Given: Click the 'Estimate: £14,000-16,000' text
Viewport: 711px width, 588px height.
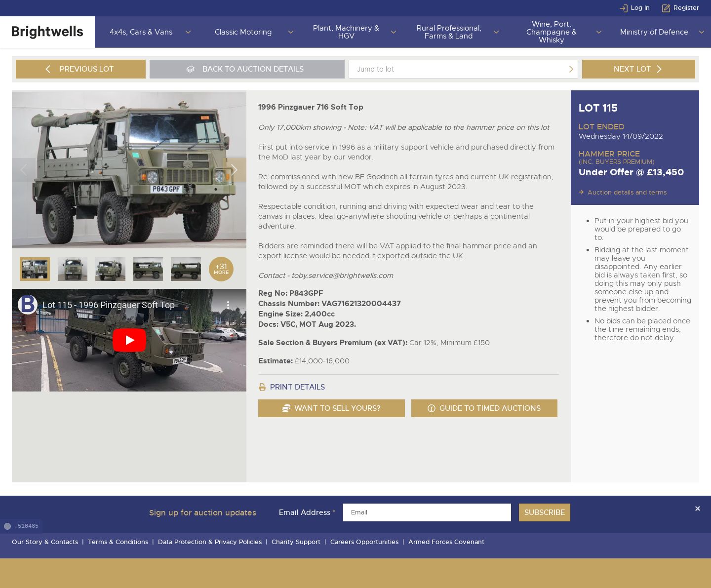Looking at the screenshot, I should 304,361.
